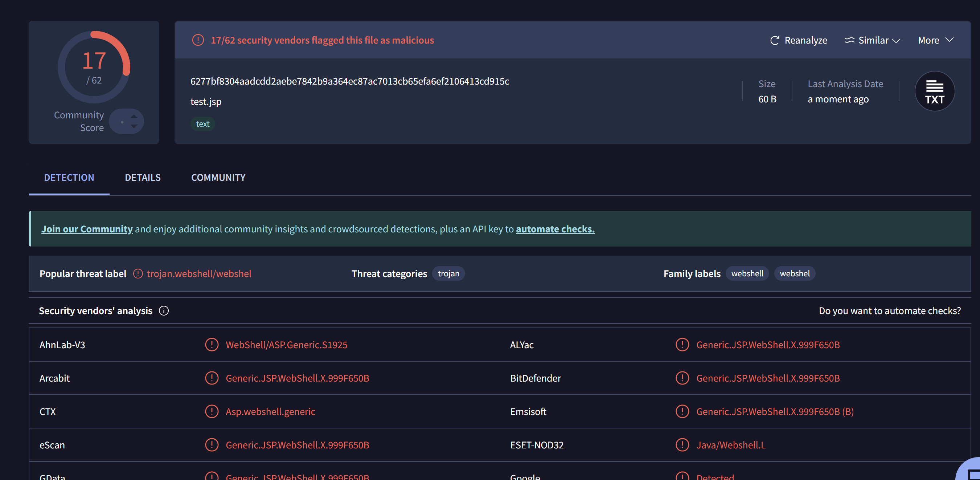
Task: Open the COMMUNITY tab
Action: pos(218,178)
